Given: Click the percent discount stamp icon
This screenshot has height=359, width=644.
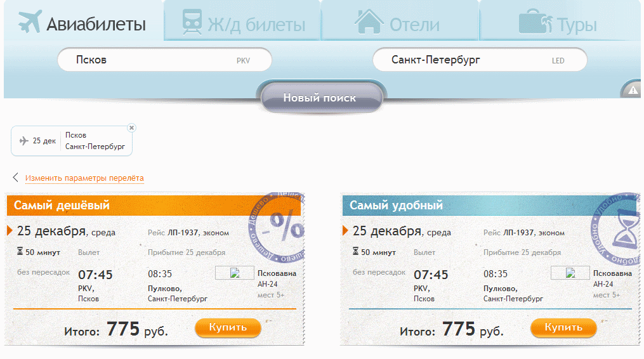Looking at the screenshot, I should click(x=278, y=227).
